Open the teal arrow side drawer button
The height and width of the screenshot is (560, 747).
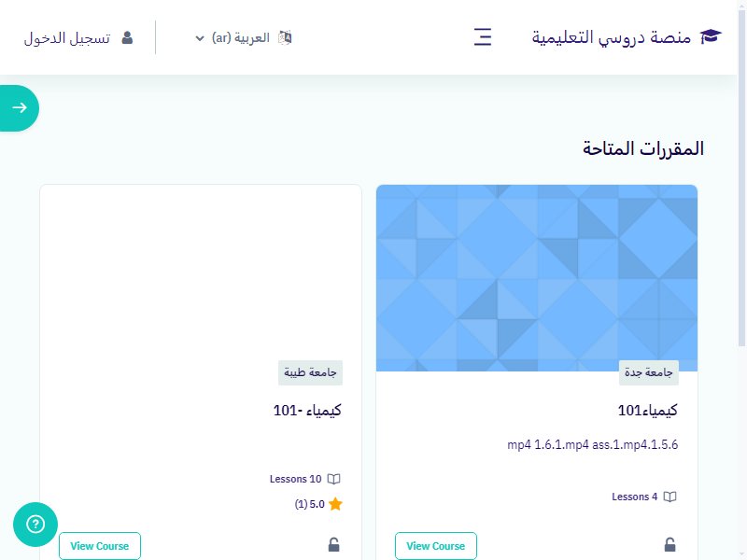(19, 108)
